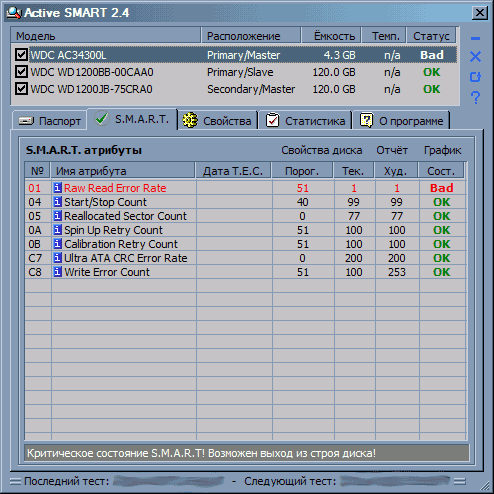Click the blue minimize dash icon on right sidebar
This screenshot has width=494, height=494.
click(x=475, y=39)
